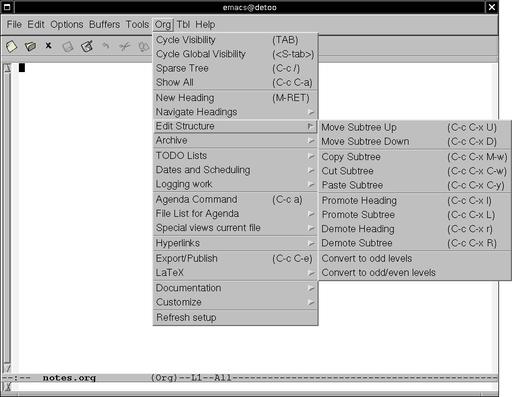Screen dimensions: 512x397
Task: Click the Undo arrow toolbar icon
Action: (x=106, y=45)
